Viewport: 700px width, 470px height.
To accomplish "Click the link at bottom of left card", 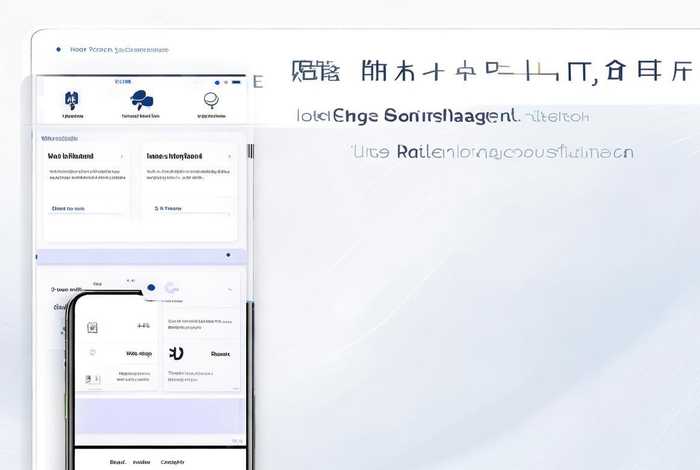I will pyautogui.click(x=67, y=209).
